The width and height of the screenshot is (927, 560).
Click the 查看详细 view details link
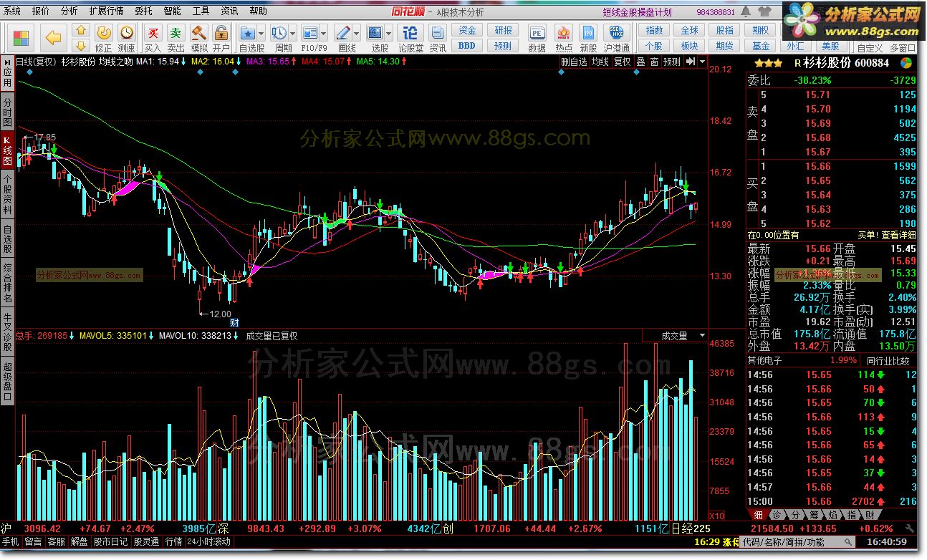click(x=898, y=235)
